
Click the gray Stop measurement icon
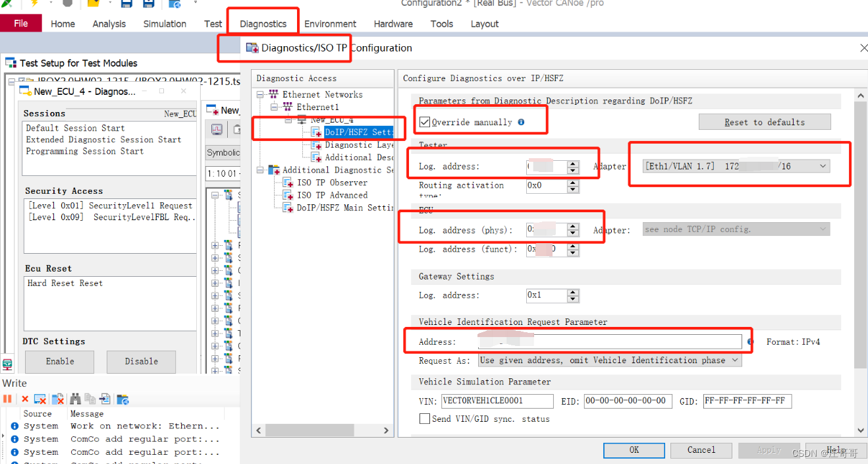67,3
